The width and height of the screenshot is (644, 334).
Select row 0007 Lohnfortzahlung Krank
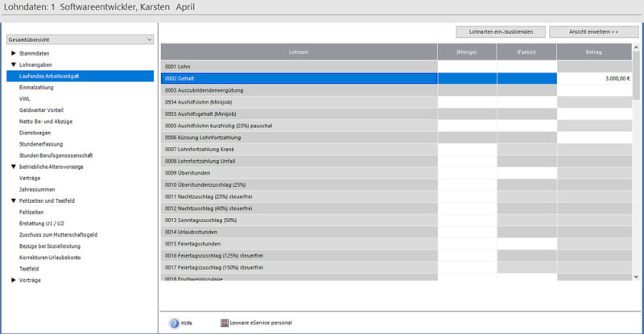tap(299, 150)
